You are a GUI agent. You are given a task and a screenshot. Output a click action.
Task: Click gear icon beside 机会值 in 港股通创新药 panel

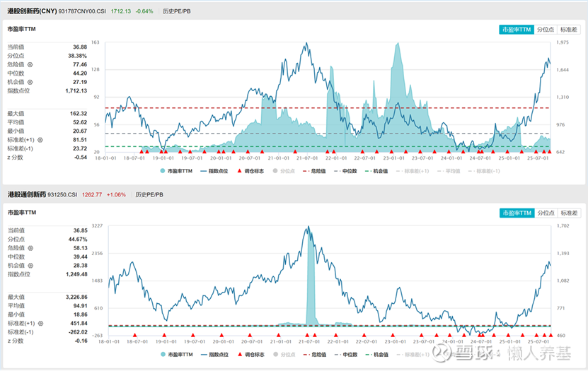(x=30, y=266)
